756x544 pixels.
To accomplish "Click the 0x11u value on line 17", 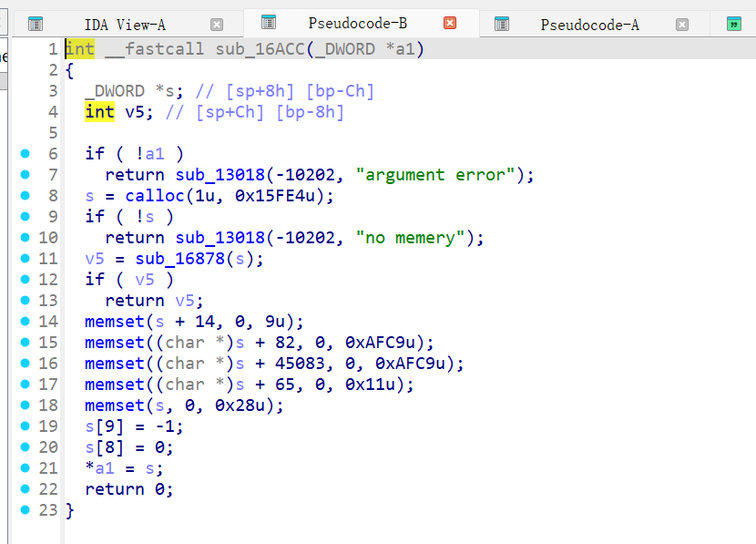I will (x=374, y=385).
